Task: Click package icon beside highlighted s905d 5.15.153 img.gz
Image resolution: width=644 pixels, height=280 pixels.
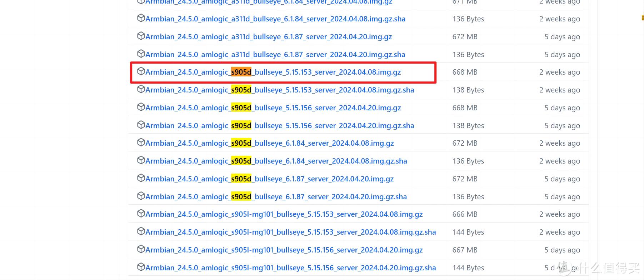Action: click(141, 71)
